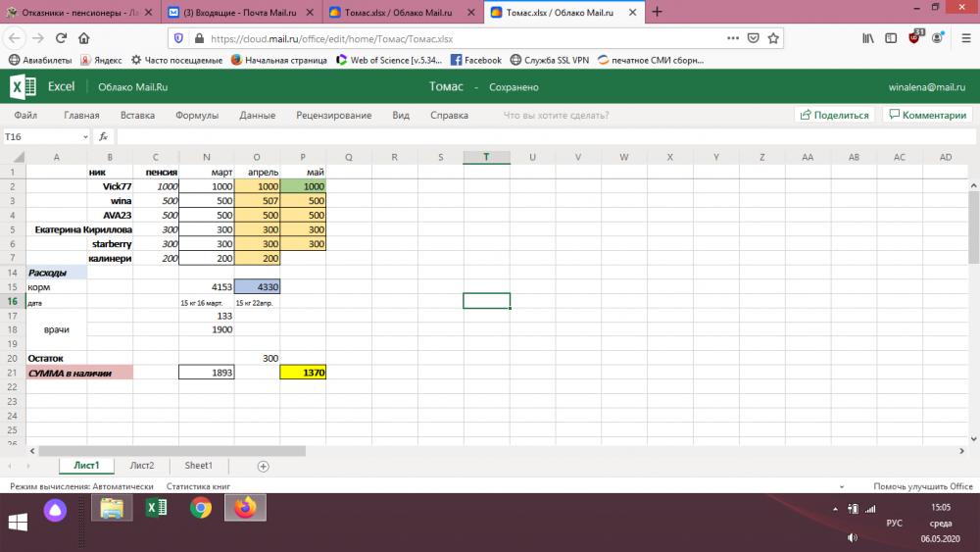Switch to sheet Лист2

pyautogui.click(x=142, y=466)
